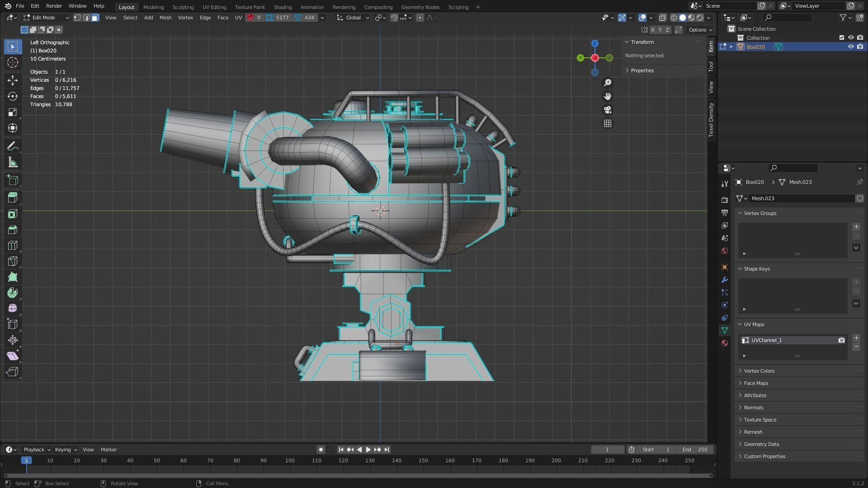Screen dimensions: 868x488
Task: Hide Box020 in viewport eye icon
Action: [851, 47]
